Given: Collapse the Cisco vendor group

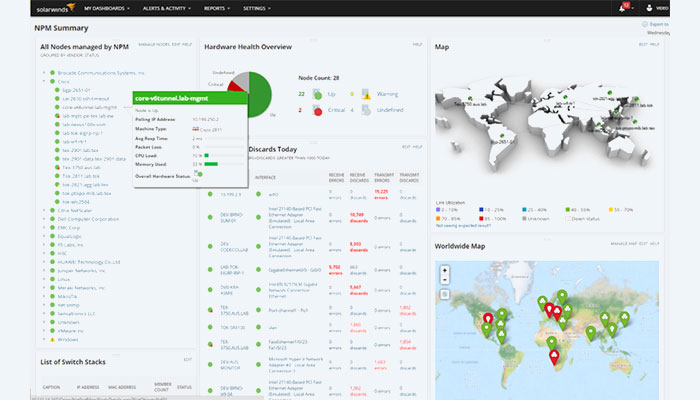Looking at the screenshot, I should click(44, 81).
